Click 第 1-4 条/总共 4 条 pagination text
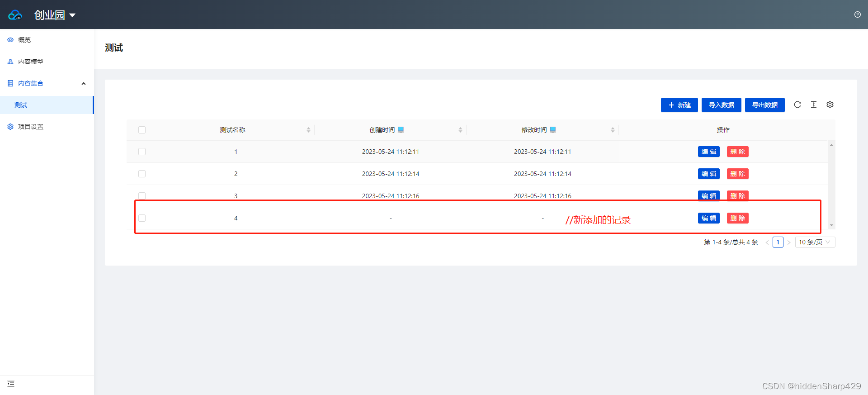868x395 pixels. 731,243
